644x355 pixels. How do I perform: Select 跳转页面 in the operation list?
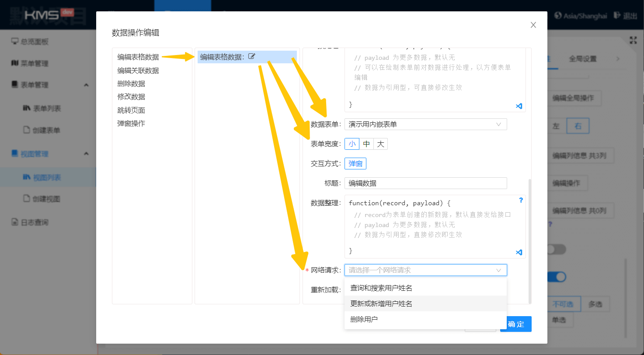pyautogui.click(x=131, y=110)
